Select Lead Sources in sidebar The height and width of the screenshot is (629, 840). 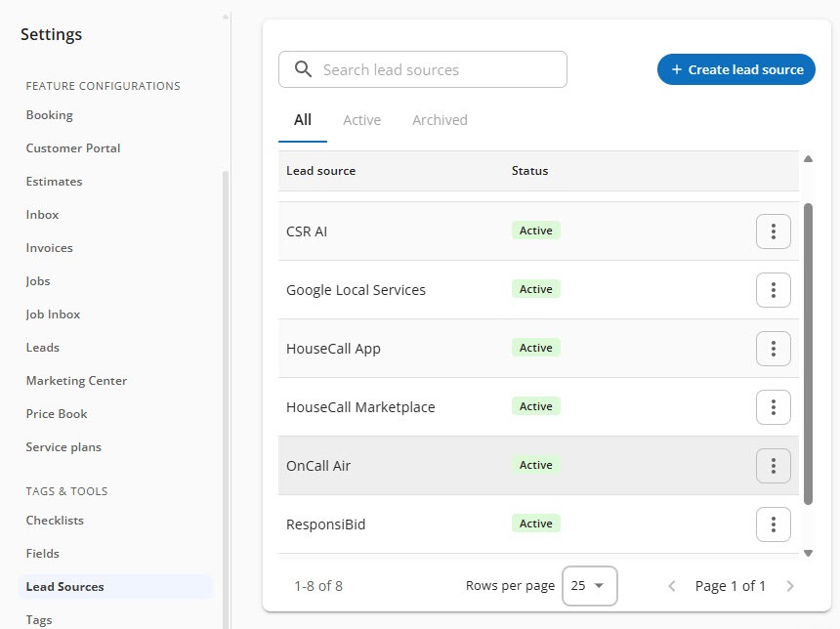pos(115,587)
